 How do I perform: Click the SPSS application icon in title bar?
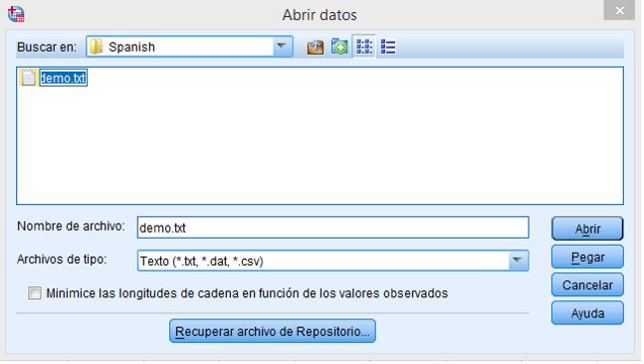click(x=16, y=14)
